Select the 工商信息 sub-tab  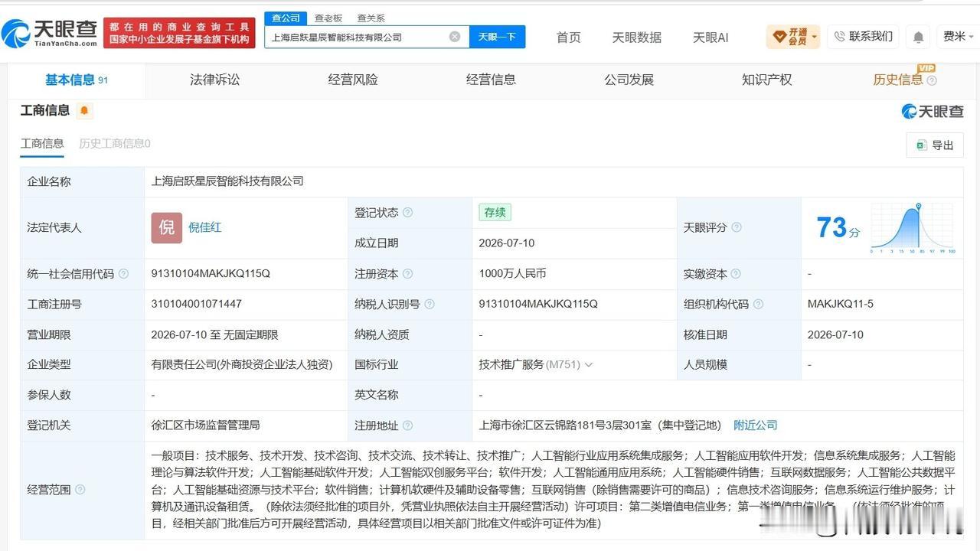click(42, 144)
